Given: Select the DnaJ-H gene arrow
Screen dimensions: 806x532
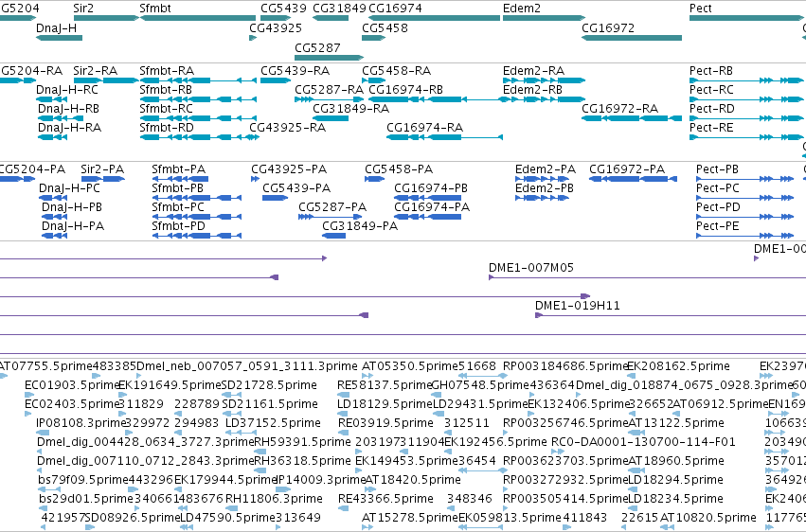Looking at the screenshot, I should coord(59,38).
